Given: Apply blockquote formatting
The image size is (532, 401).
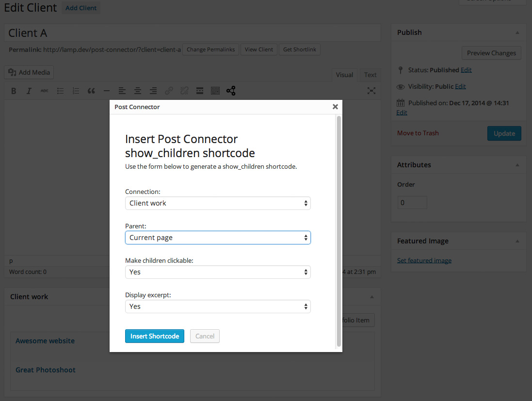Looking at the screenshot, I should click(x=91, y=91).
